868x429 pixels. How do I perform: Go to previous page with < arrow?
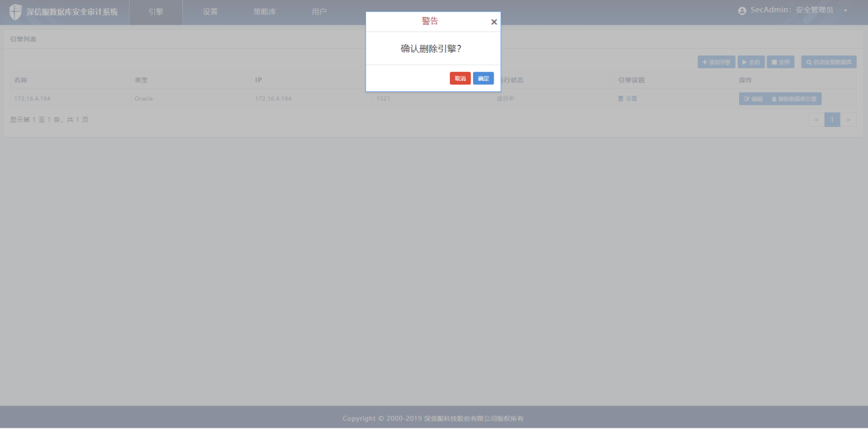tap(816, 120)
